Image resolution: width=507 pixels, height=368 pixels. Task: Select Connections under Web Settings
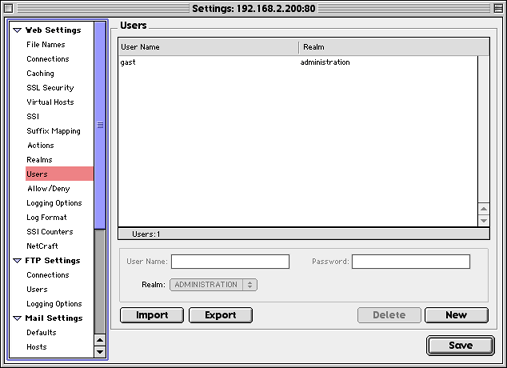pos(48,59)
